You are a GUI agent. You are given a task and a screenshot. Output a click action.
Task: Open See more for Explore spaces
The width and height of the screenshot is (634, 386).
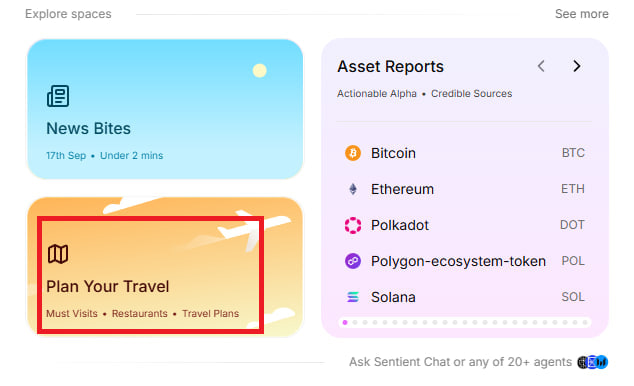coord(581,14)
